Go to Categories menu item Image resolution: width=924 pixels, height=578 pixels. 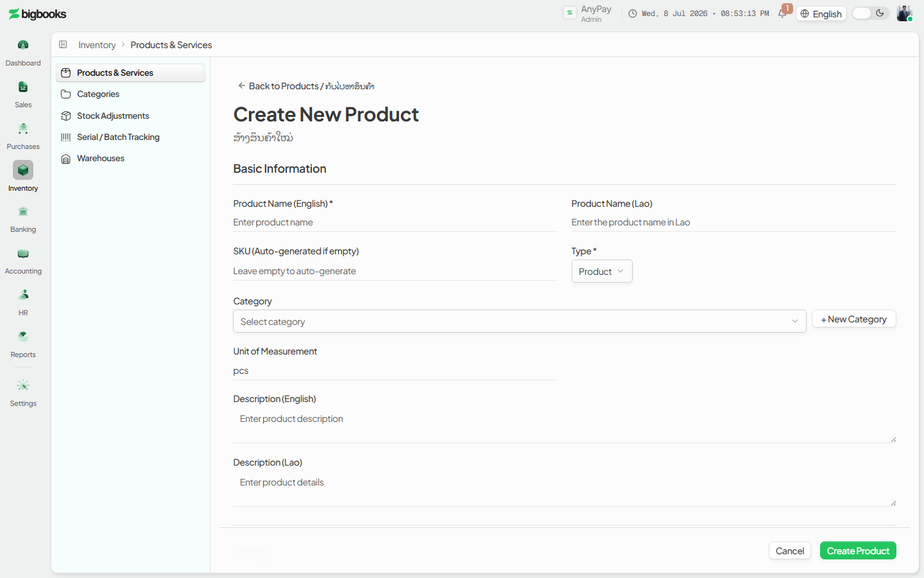tap(131, 94)
